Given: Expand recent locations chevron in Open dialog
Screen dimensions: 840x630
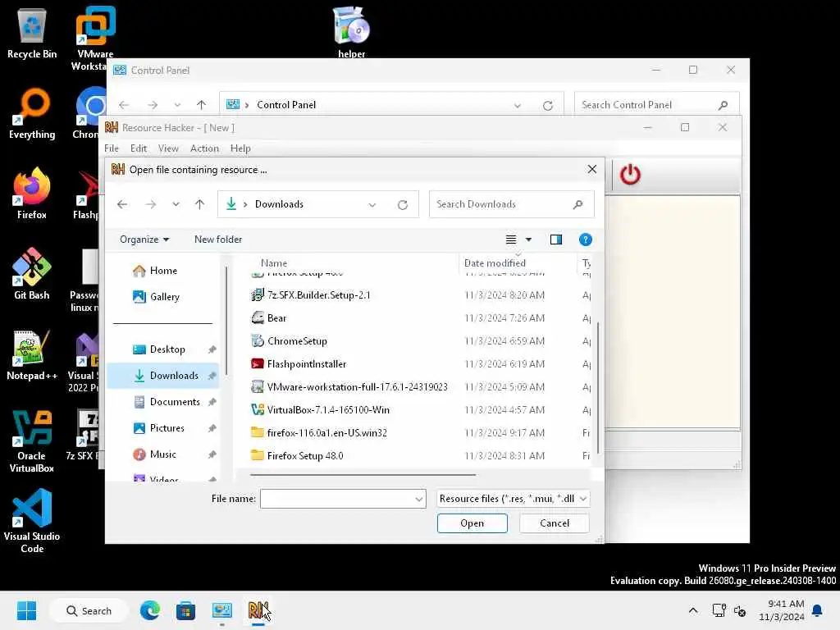Looking at the screenshot, I should (x=176, y=204).
